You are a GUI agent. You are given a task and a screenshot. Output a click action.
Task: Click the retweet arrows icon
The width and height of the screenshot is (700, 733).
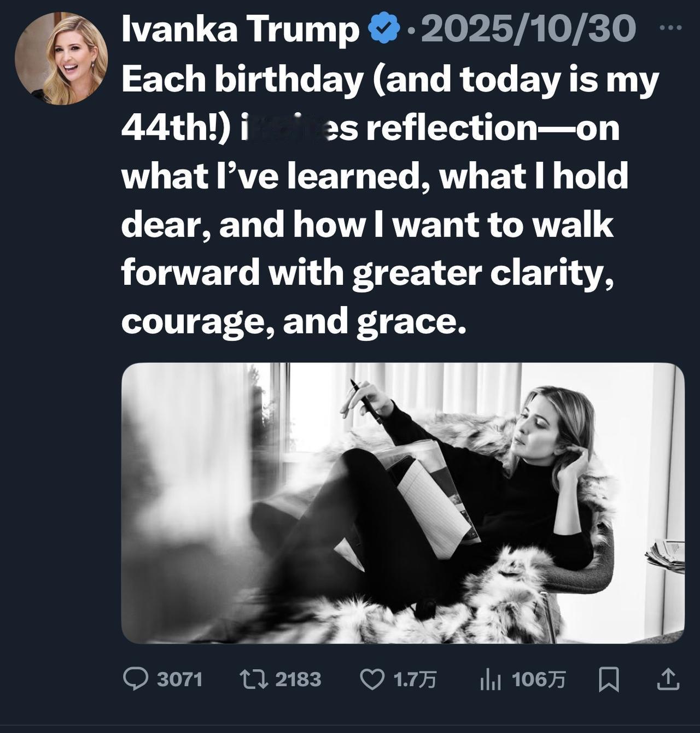[x=254, y=679]
